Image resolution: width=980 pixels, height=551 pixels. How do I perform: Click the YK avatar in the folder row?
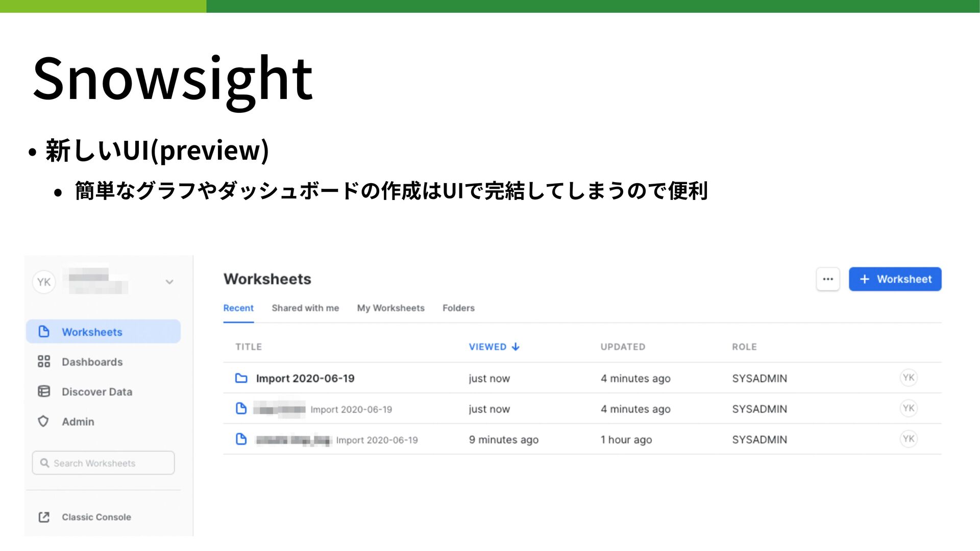click(908, 378)
